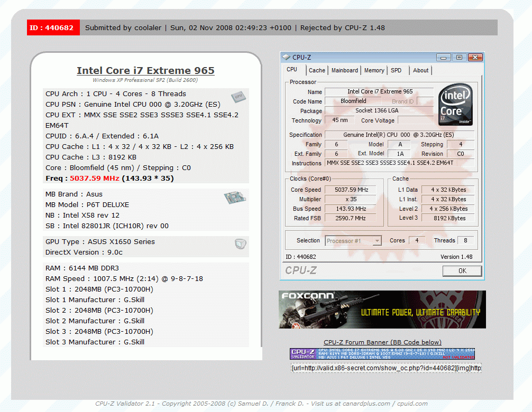Click the Version 1.48 label in CPU-Z
This screenshot has height=412, width=532.
tap(456, 257)
